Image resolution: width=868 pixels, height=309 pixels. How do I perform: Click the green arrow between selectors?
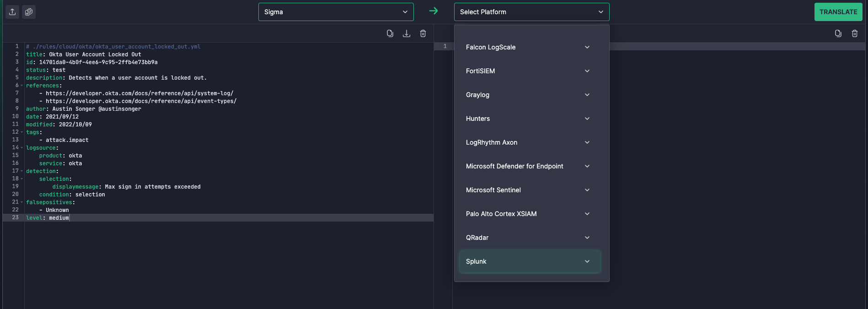434,11
